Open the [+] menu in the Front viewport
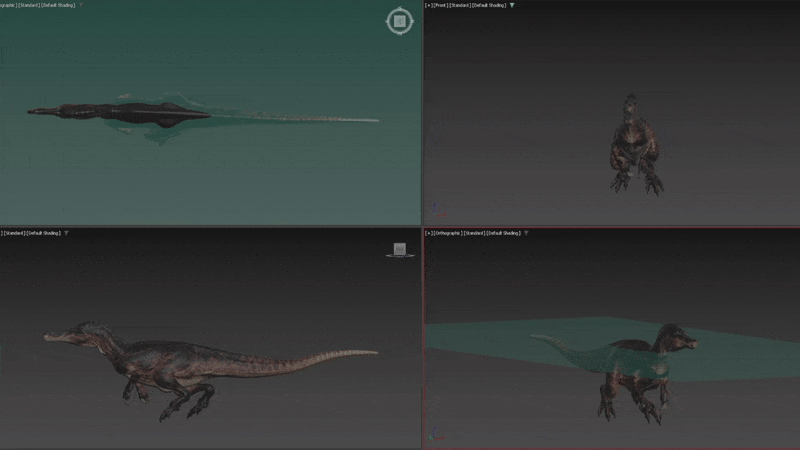800x450 pixels. (429, 5)
